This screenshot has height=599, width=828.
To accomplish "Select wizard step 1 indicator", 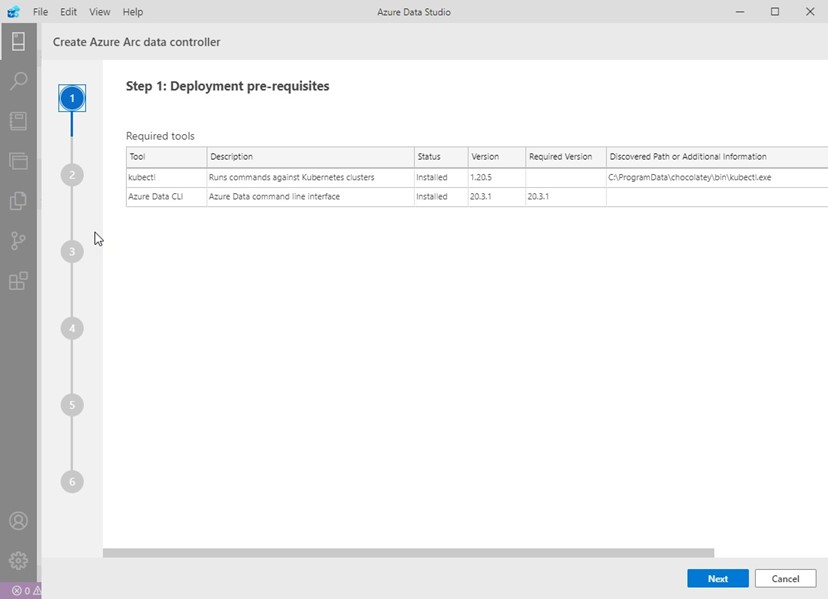I will [72, 98].
